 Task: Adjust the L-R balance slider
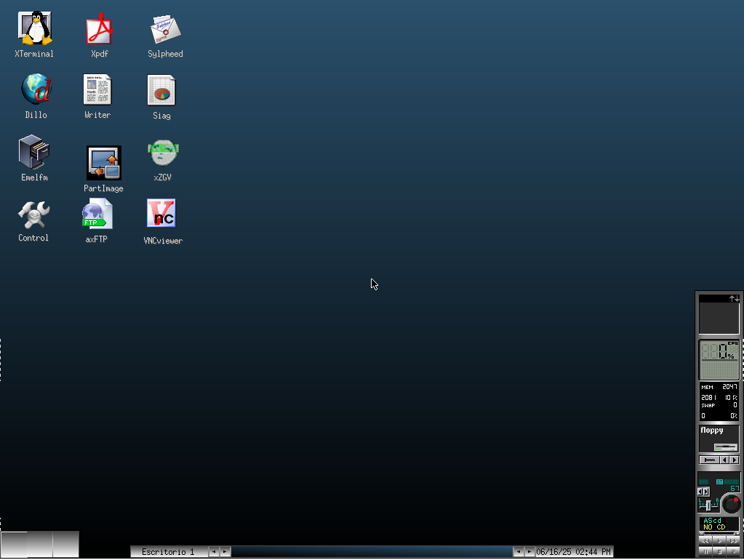(708, 505)
